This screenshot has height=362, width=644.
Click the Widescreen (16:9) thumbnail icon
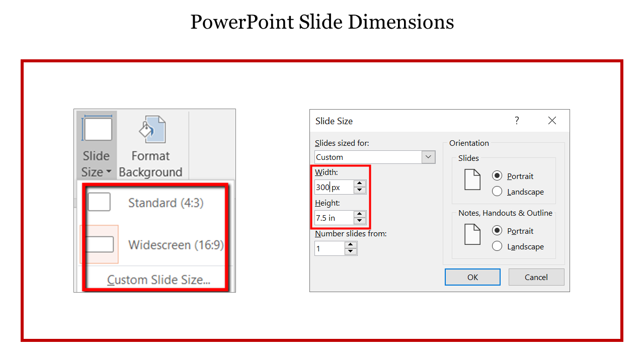click(x=99, y=245)
